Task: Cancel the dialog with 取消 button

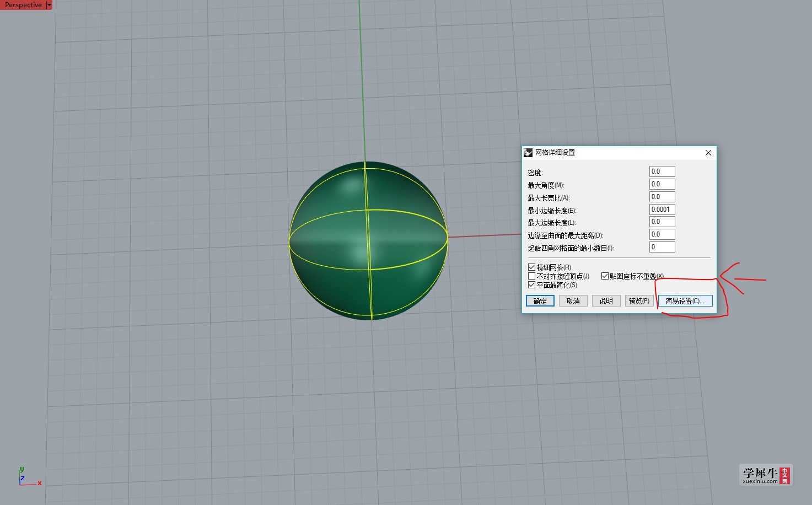Action: [573, 301]
